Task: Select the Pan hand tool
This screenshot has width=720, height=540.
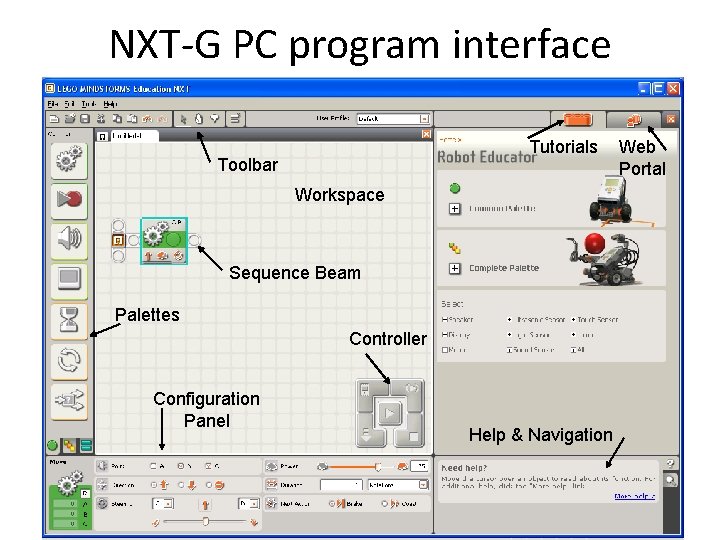Action: click(x=198, y=119)
